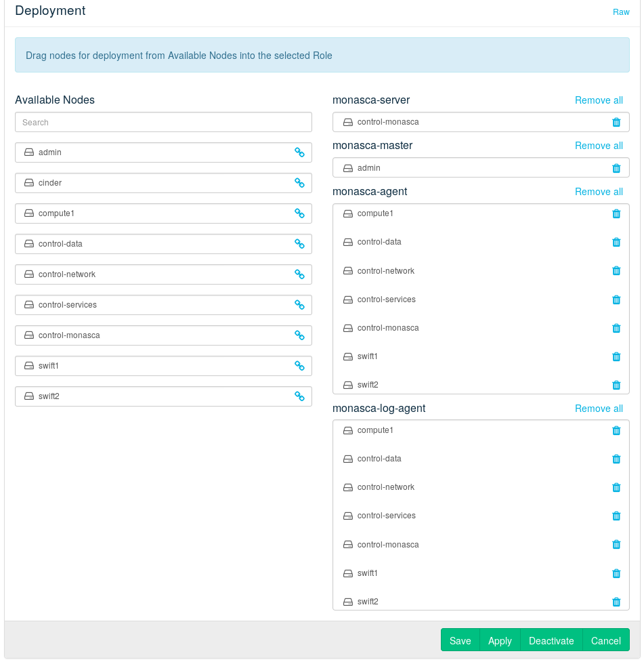Trash swift2 in monasca-log-agent list

(x=616, y=602)
